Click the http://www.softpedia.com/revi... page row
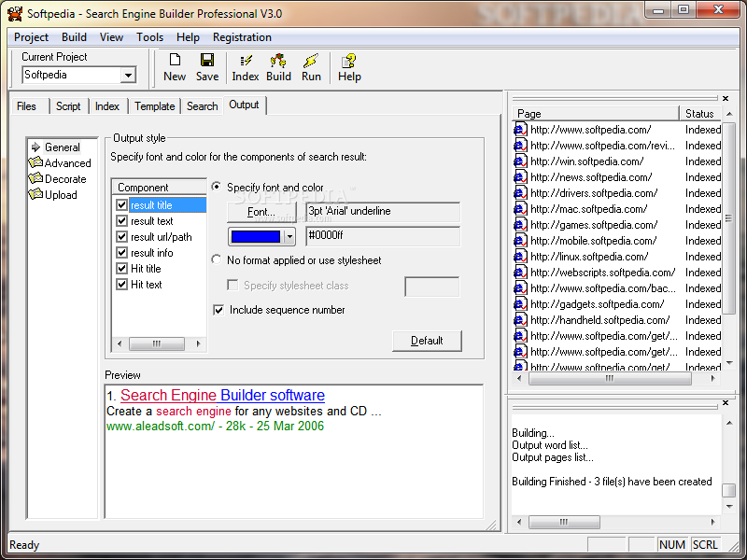The width and height of the screenshot is (747, 560). coord(617,146)
